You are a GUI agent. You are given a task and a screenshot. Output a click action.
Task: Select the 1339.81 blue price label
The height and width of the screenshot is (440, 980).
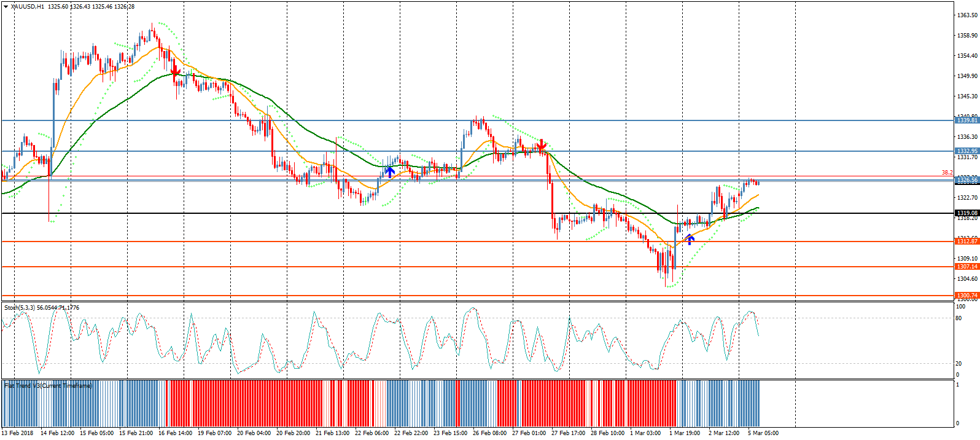coord(966,120)
